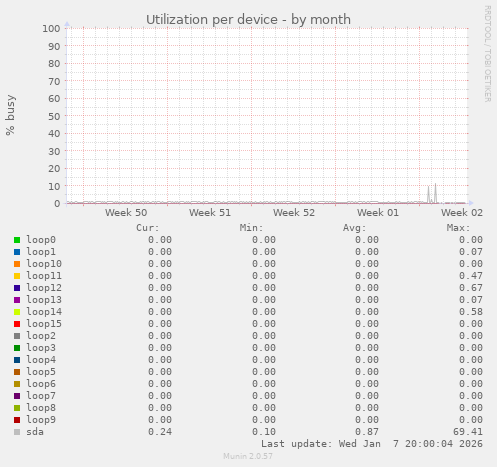Select the 'loop10' legend label
Screen dimensions: 497x467
(44, 264)
